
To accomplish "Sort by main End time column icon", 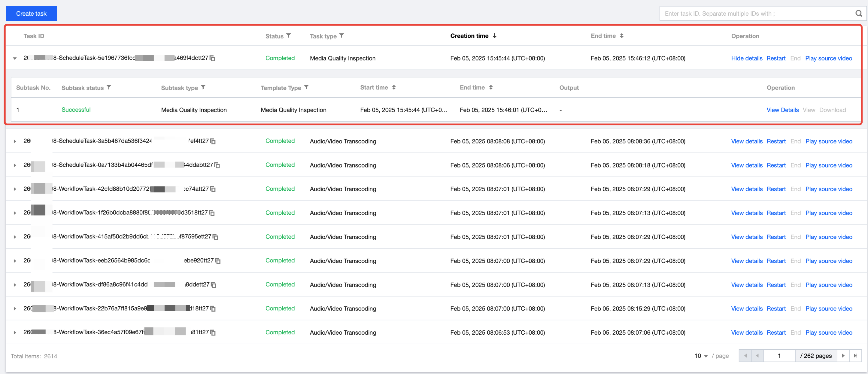I will [x=622, y=36].
